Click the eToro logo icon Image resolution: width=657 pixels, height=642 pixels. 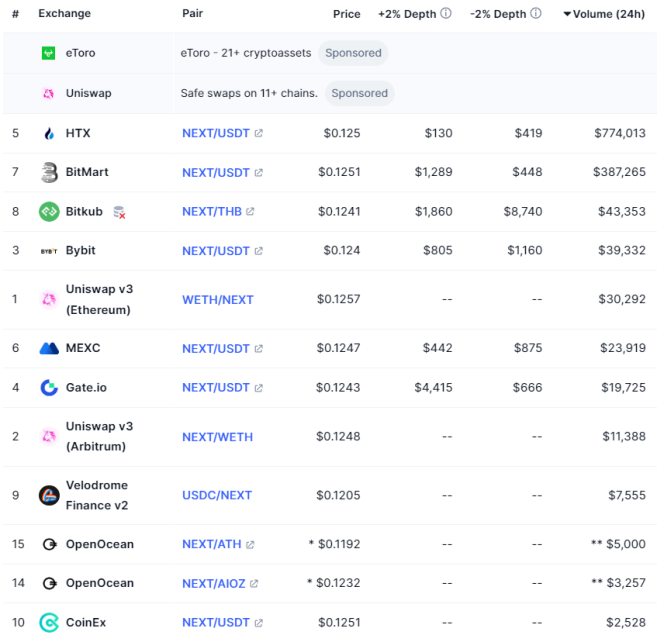pos(49,53)
